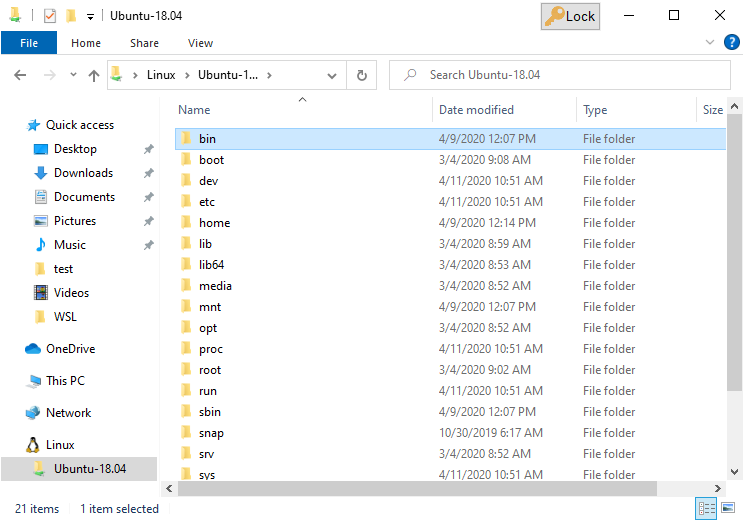Switch to Details view layout
This screenshot has height=521, width=744.
coord(706,509)
